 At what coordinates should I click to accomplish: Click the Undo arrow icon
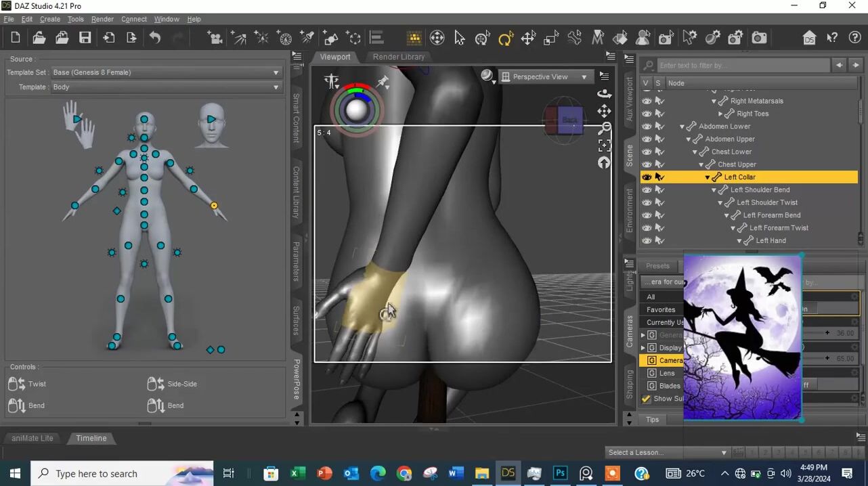click(155, 39)
